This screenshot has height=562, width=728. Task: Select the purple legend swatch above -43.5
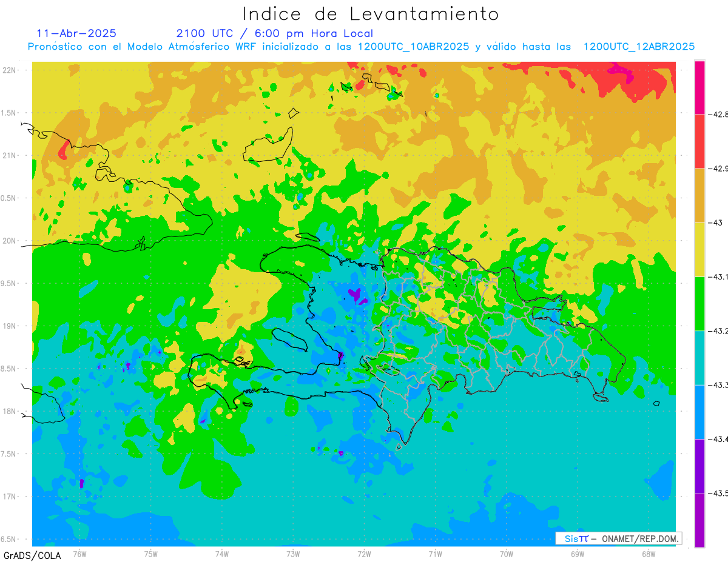[x=699, y=466]
